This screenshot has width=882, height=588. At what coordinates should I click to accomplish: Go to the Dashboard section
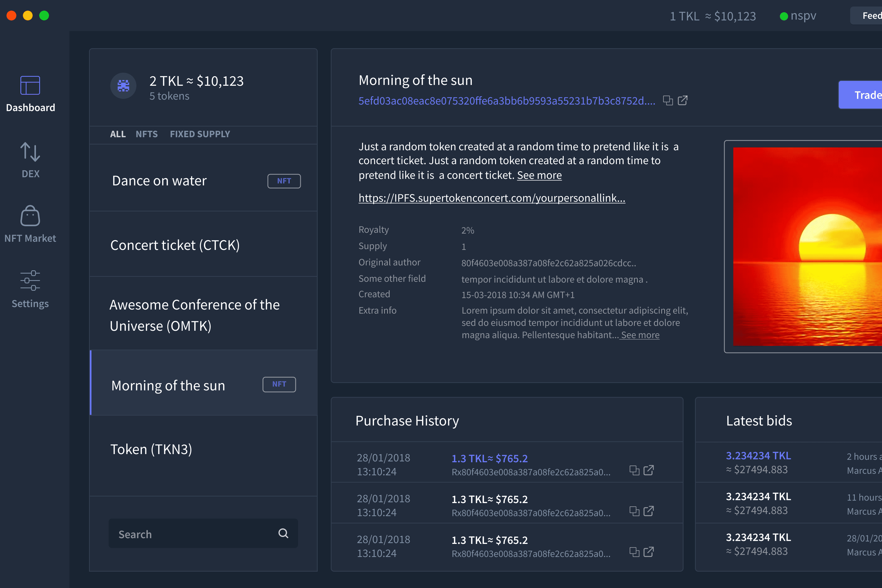30,94
